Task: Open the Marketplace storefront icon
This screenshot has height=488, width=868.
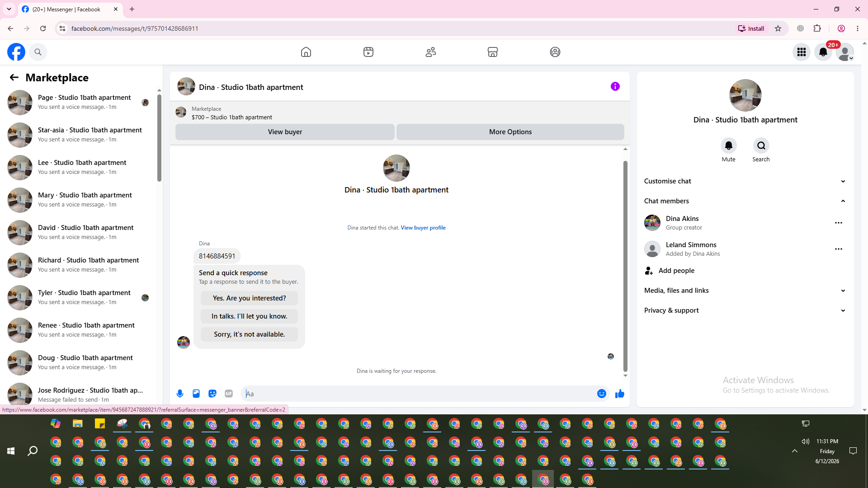Action: (x=493, y=52)
